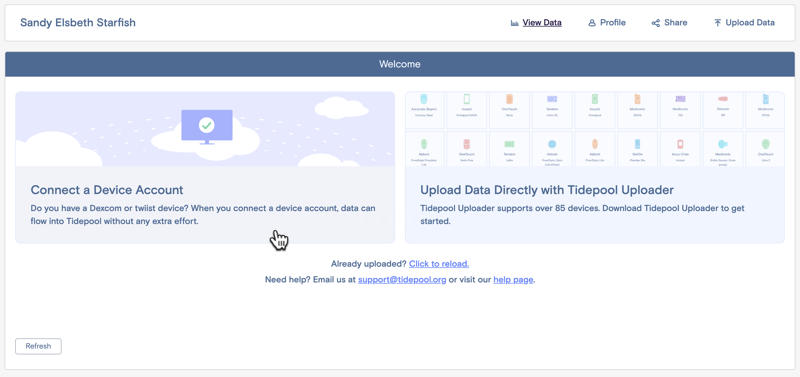Click the OneTouch Ultra 2 device icon
The height and width of the screenshot is (377, 800).
[x=765, y=144]
